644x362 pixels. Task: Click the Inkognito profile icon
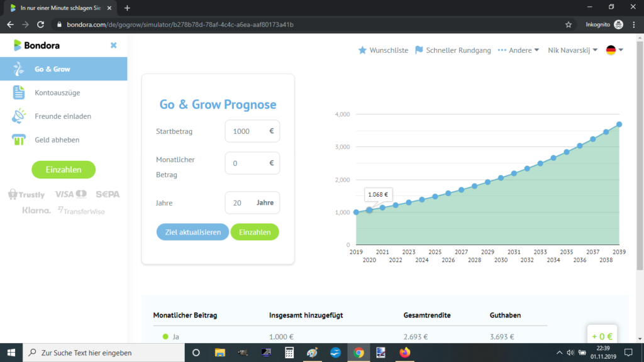coord(619,25)
